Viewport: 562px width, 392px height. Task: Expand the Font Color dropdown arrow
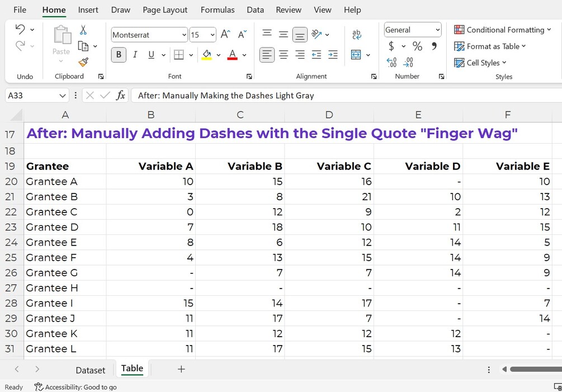244,55
